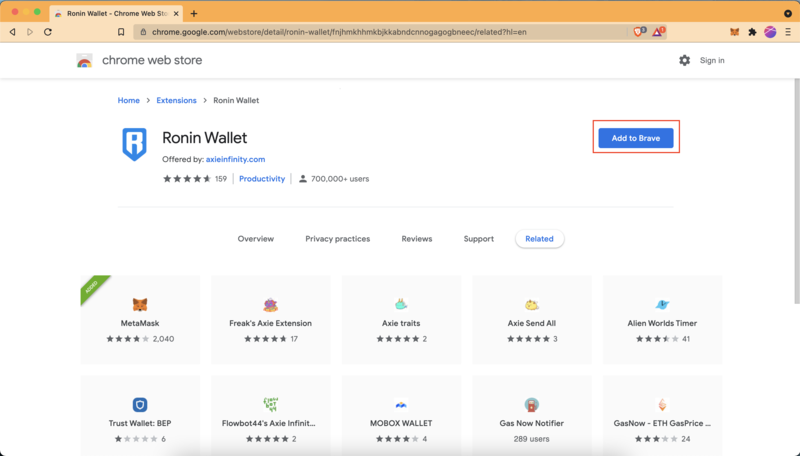Image resolution: width=800 pixels, height=456 pixels.
Task: Switch to the Reviews tab
Action: pos(416,239)
